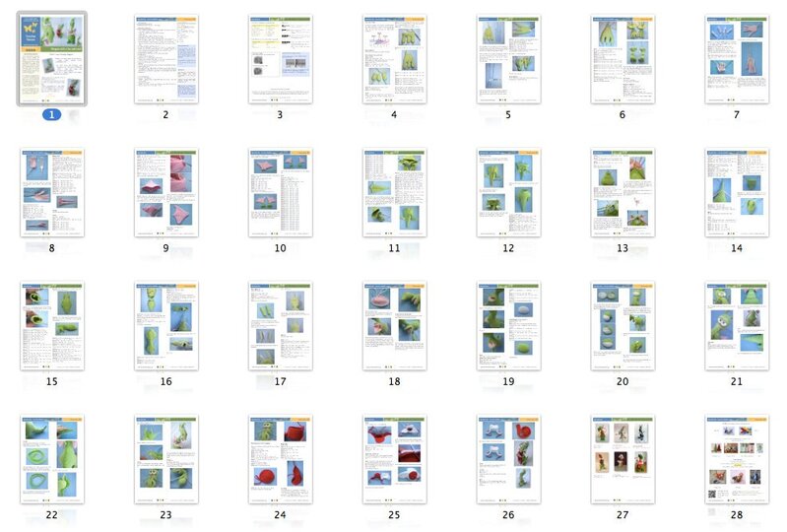Click the thumbnail for page 5
787x532 pixels.
tap(508, 58)
